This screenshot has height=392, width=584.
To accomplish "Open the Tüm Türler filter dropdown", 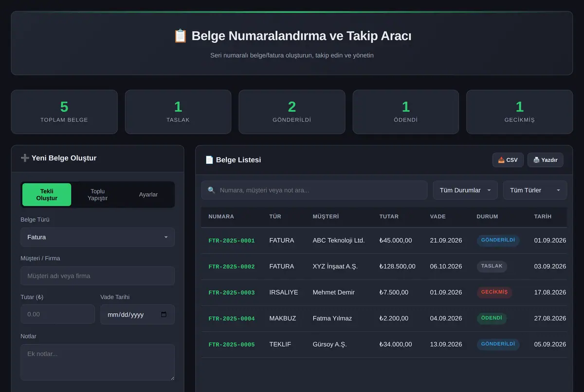I will pyautogui.click(x=535, y=190).
